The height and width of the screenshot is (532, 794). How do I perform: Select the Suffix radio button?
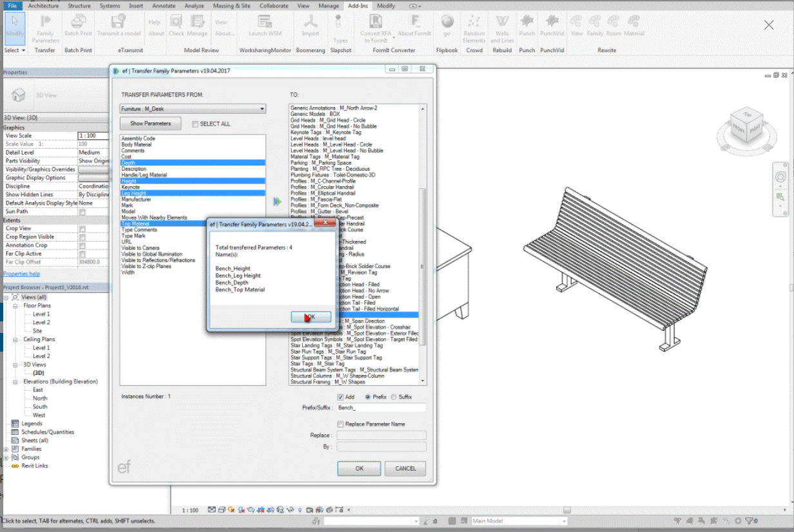(394, 397)
